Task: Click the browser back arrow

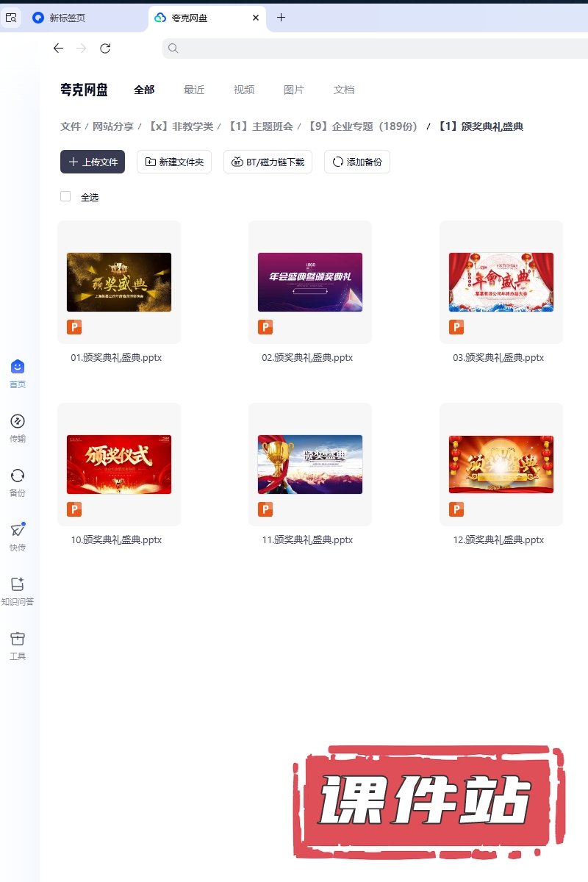Action: (58, 49)
